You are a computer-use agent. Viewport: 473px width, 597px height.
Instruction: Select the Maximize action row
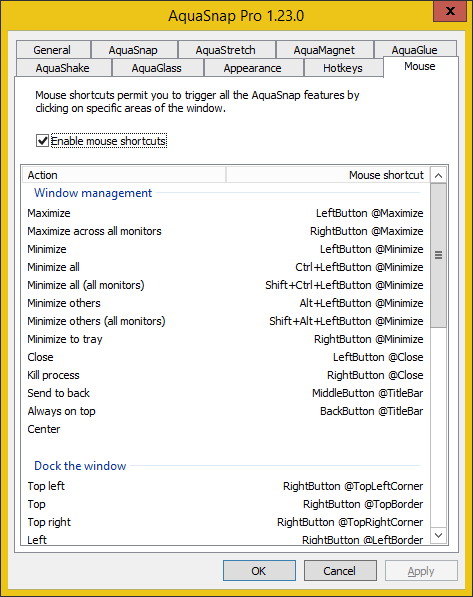pyautogui.click(x=225, y=213)
